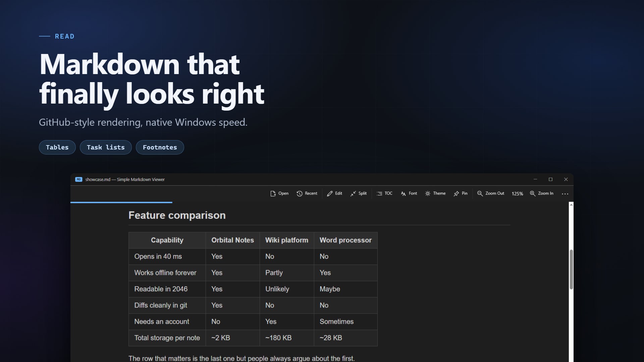Click the MD app icon in title bar
This screenshot has width=644, height=362.
(79, 179)
